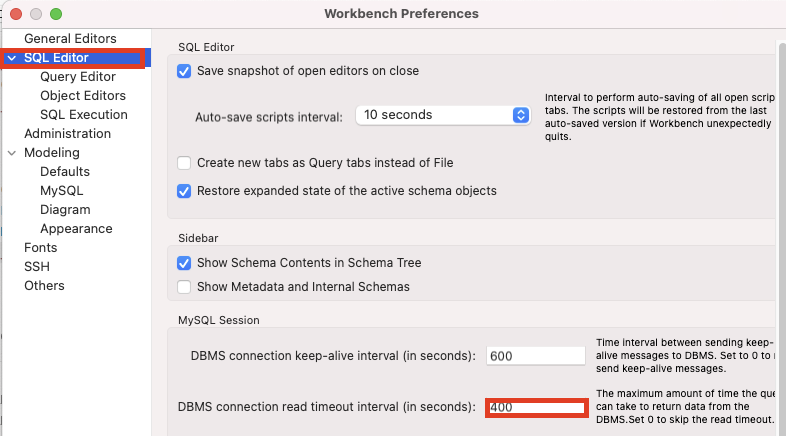Open Modeling Appearance page
Screen dimensions: 786x436
76,229
